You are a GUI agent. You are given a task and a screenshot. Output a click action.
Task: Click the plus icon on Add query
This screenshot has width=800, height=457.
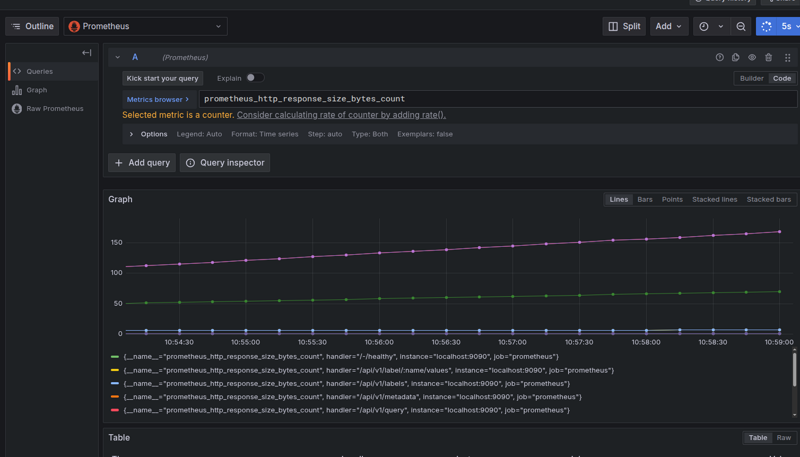(119, 163)
